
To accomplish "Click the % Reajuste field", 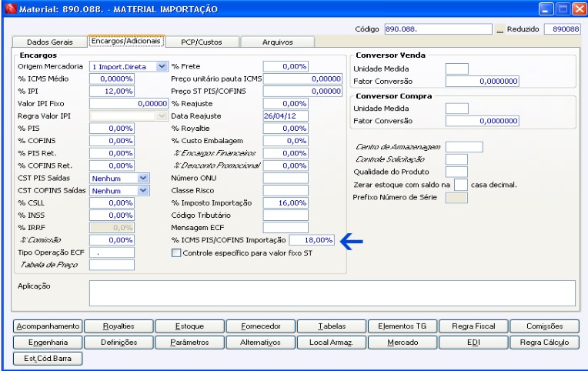I will [286, 104].
